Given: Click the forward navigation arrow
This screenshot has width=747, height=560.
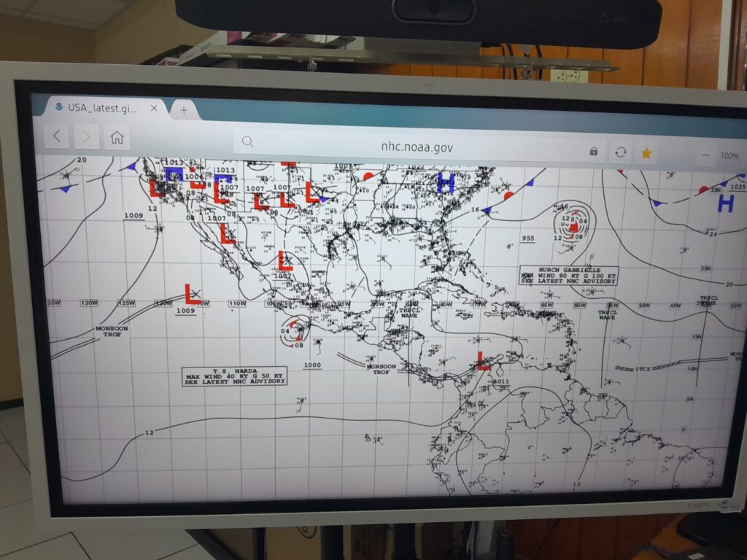Looking at the screenshot, I should click(x=86, y=137).
